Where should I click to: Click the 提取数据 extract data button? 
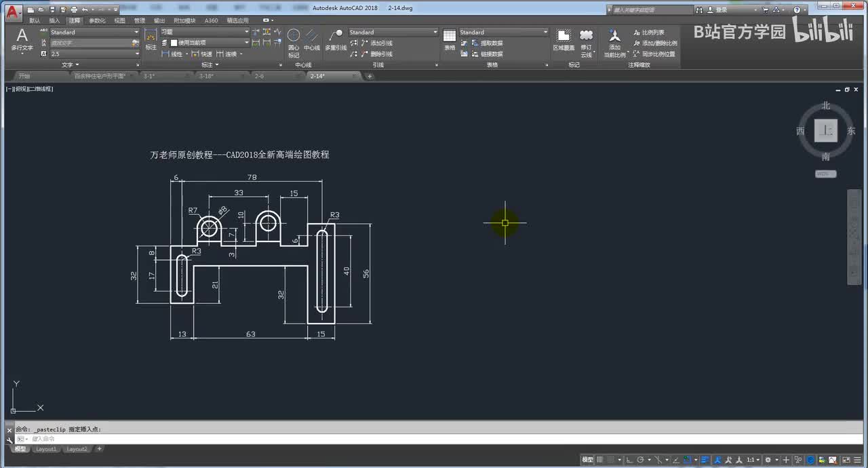(x=486, y=43)
